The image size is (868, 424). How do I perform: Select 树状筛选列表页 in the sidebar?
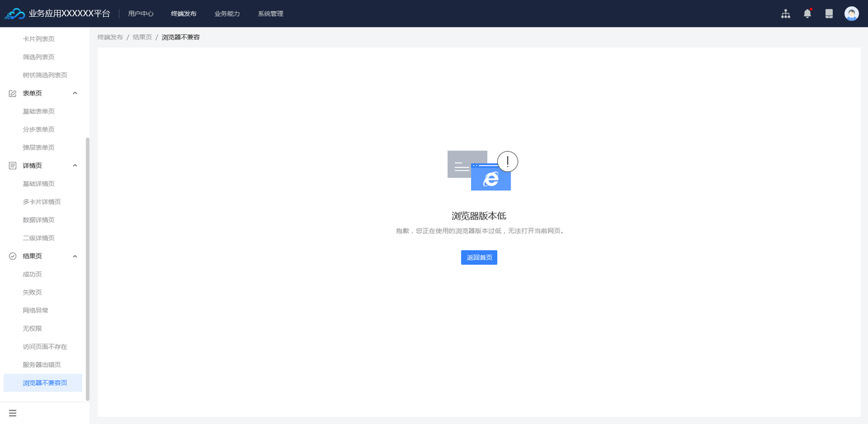(x=44, y=75)
